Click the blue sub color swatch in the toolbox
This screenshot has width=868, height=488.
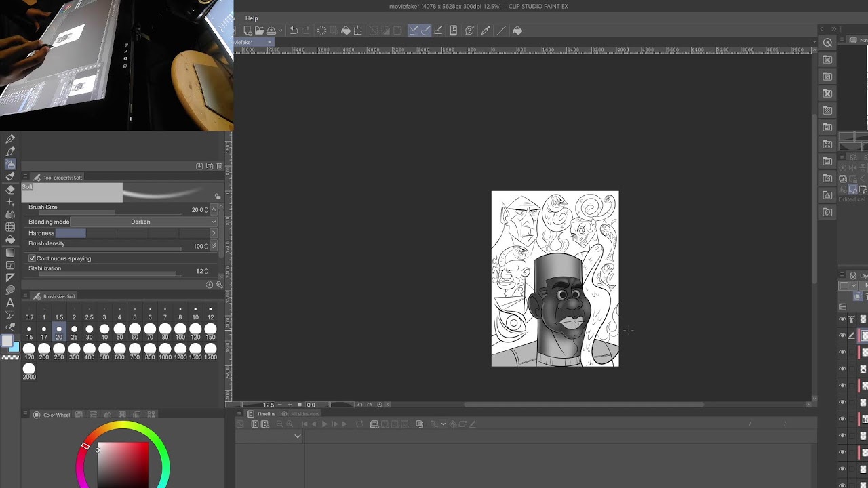click(14, 347)
